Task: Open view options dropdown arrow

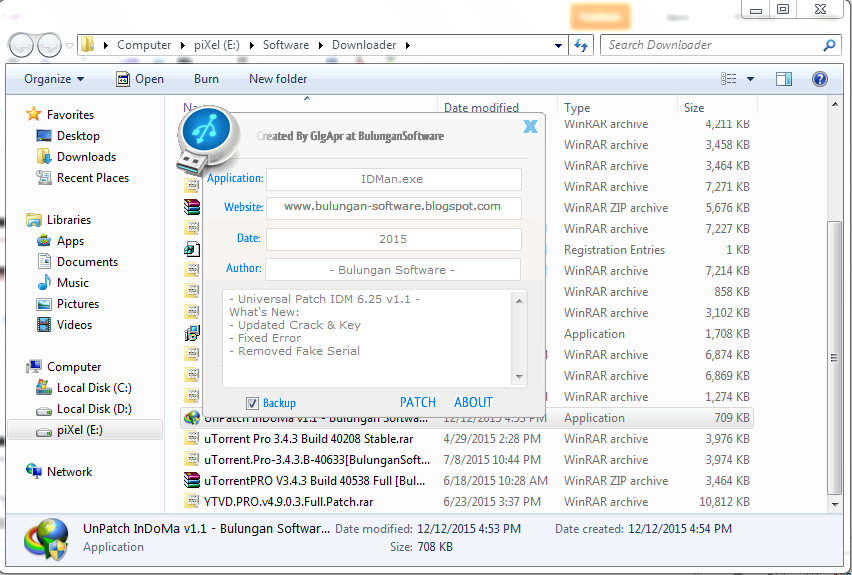Action: click(750, 79)
